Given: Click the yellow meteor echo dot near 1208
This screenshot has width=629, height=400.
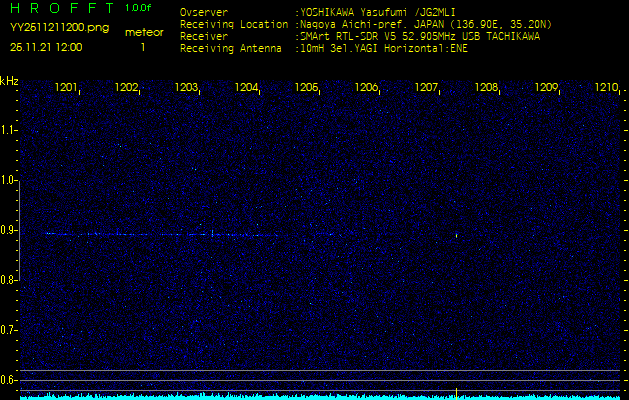Looking at the screenshot, I should pyautogui.click(x=456, y=236).
